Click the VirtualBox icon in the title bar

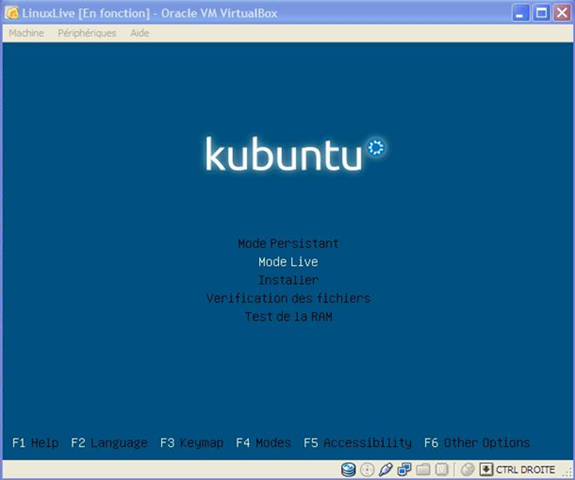[12, 13]
